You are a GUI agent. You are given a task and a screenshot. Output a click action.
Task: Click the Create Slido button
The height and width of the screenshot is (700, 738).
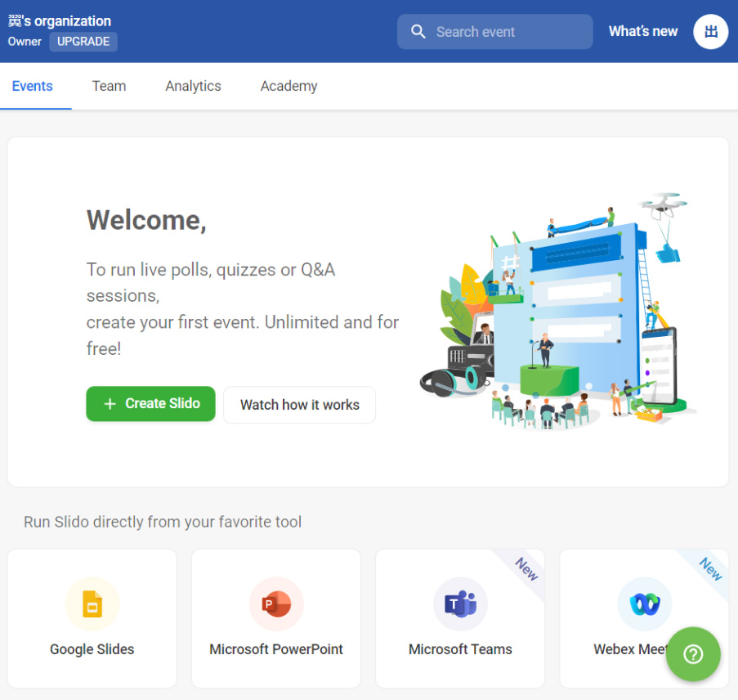pyautogui.click(x=150, y=404)
